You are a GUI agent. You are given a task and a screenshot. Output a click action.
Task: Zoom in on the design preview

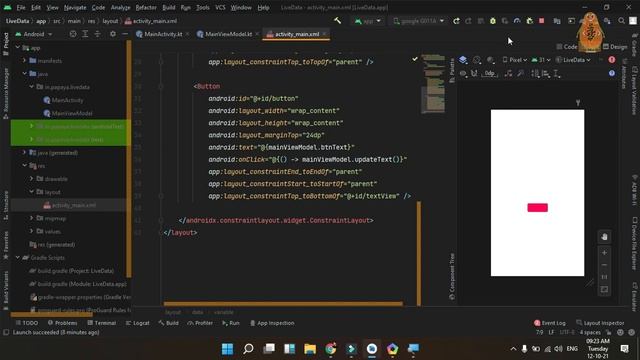(x=604, y=253)
